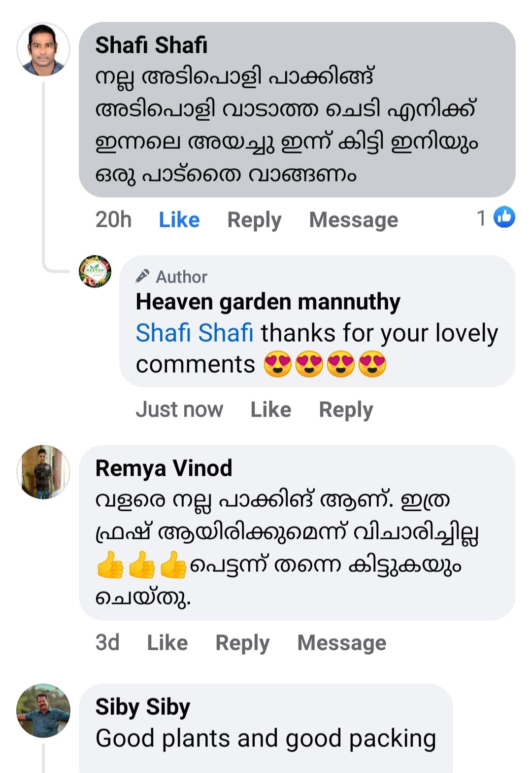Open Siby Siby's profile picture
The height and width of the screenshot is (773, 532).
point(43,710)
